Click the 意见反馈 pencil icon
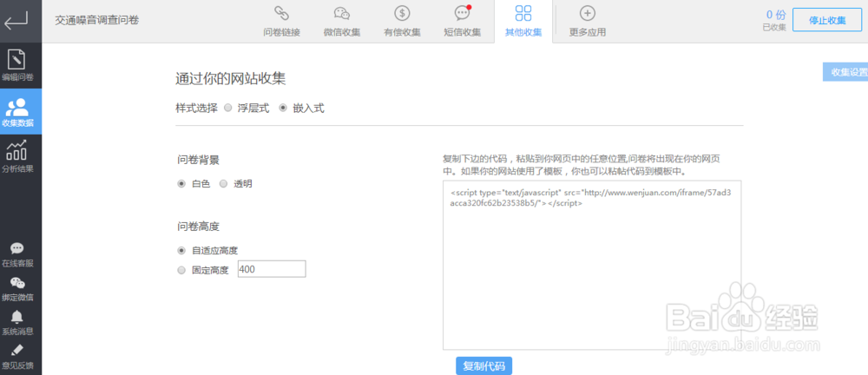Viewport: 868px width, 375px height. 17,350
